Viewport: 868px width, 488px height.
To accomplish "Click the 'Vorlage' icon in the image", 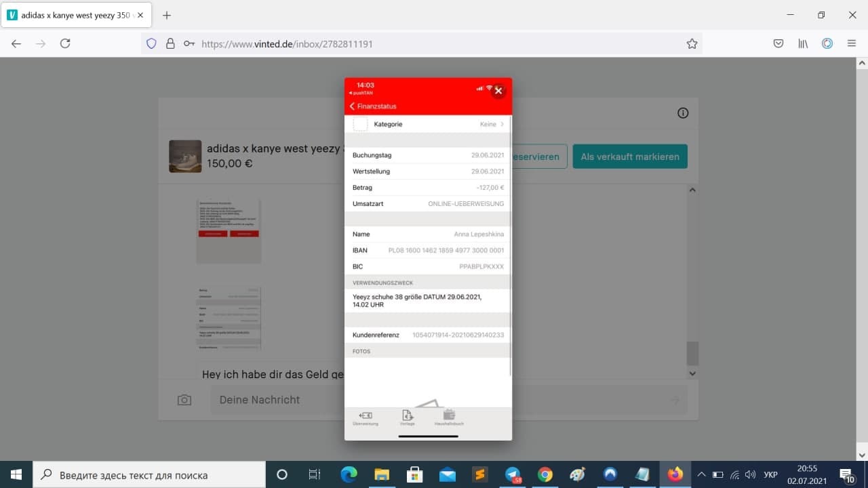I will point(408,418).
